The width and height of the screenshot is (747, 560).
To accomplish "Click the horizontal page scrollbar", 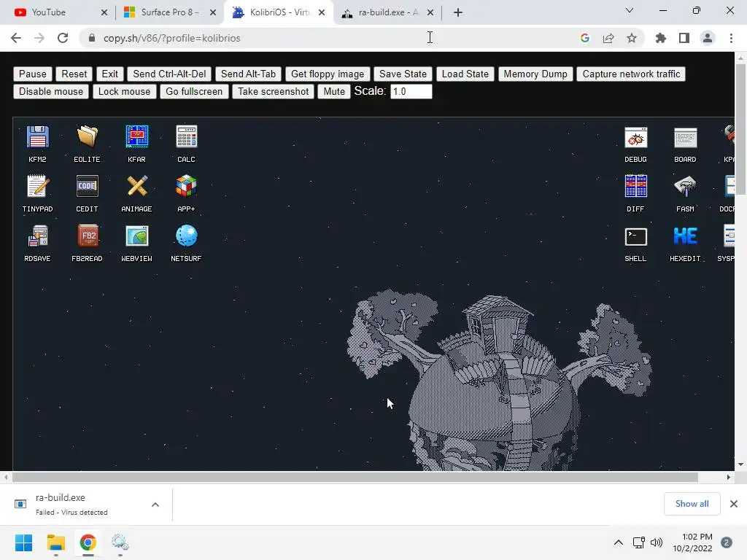I will (x=355, y=477).
